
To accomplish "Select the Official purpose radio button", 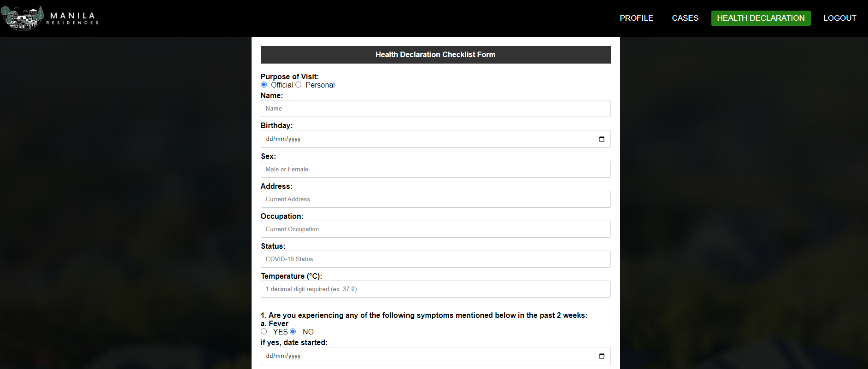I will (x=264, y=85).
